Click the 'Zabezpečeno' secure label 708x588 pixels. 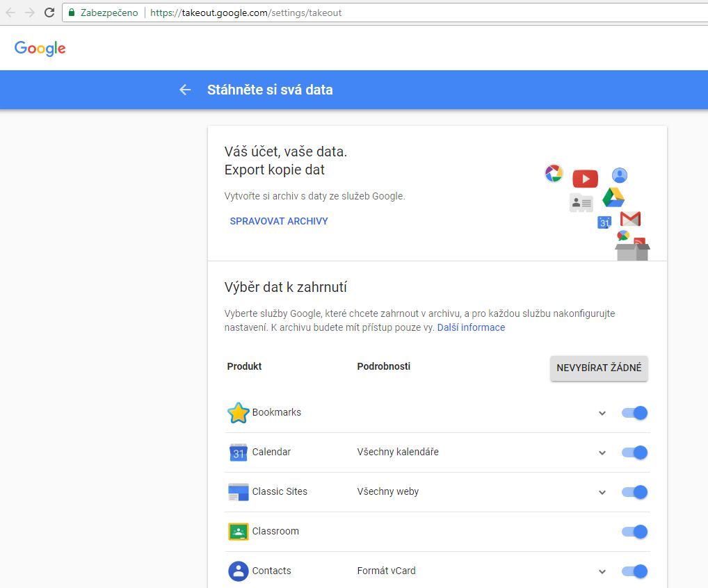tap(109, 13)
